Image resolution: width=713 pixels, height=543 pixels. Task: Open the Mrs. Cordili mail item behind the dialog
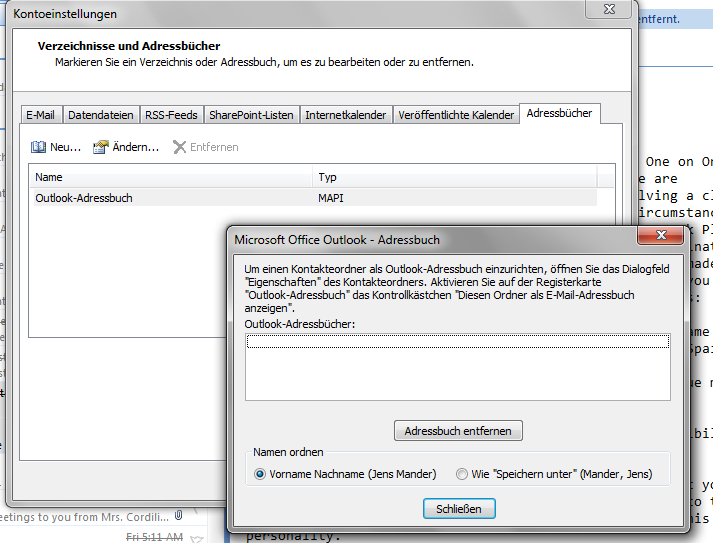[x=85, y=517]
